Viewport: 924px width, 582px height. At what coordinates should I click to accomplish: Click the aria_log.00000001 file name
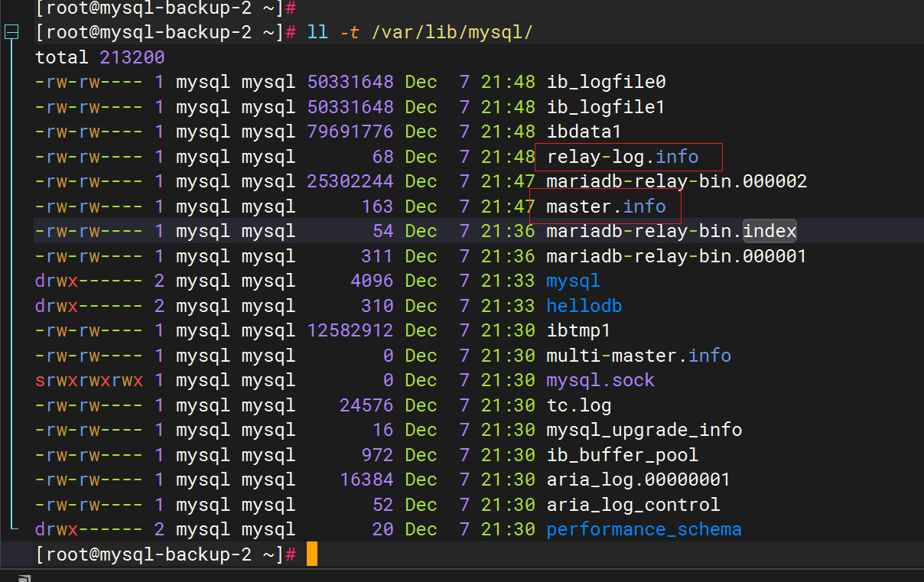click(639, 480)
